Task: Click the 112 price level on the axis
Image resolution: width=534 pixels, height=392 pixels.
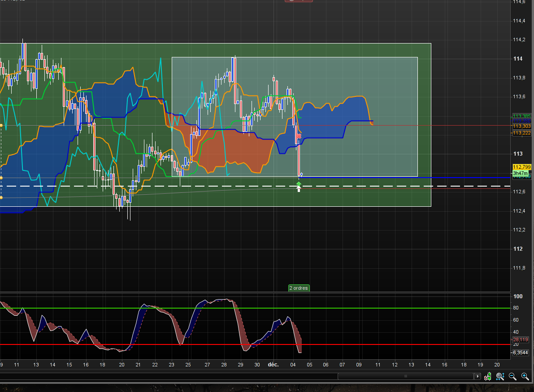Action: coord(518,248)
